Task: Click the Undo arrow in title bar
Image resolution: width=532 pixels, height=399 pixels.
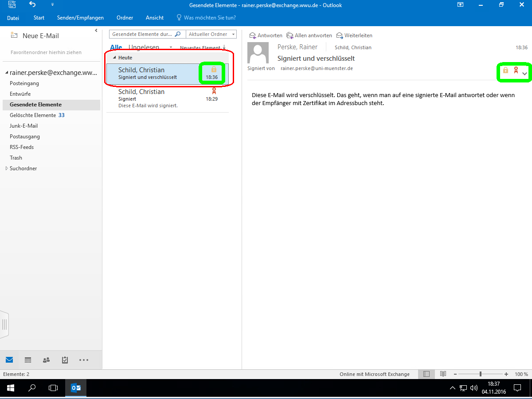Action: pos(32,5)
